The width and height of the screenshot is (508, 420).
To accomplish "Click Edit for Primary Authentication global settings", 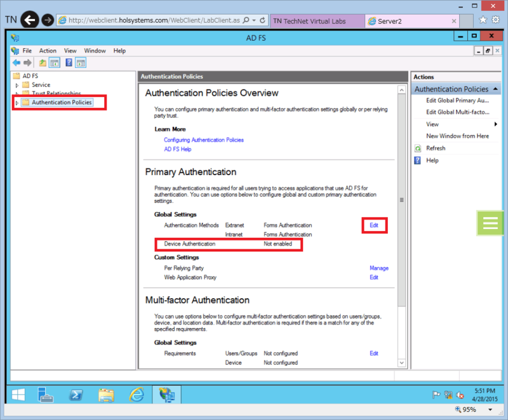I will pyautogui.click(x=374, y=225).
